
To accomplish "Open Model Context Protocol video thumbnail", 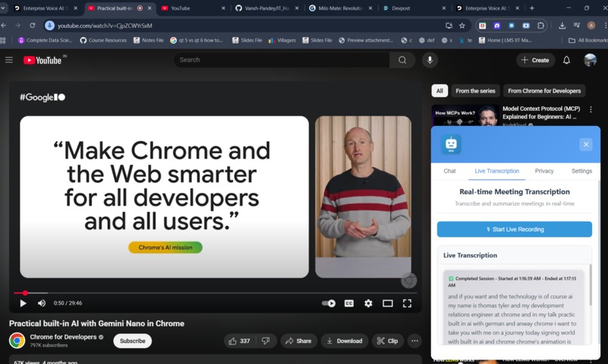I will [x=465, y=115].
